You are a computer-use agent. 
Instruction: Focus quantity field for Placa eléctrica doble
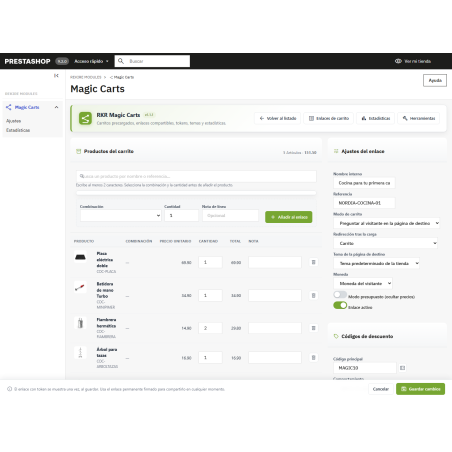(210, 262)
